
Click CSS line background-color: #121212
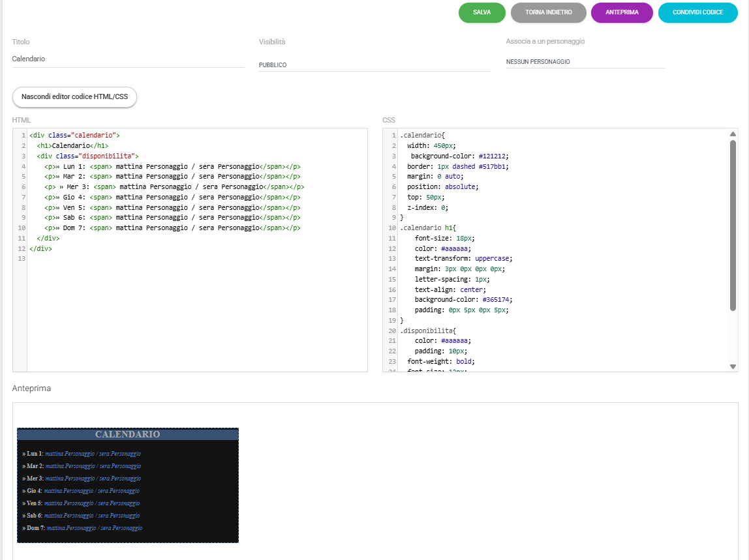coord(459,156)
